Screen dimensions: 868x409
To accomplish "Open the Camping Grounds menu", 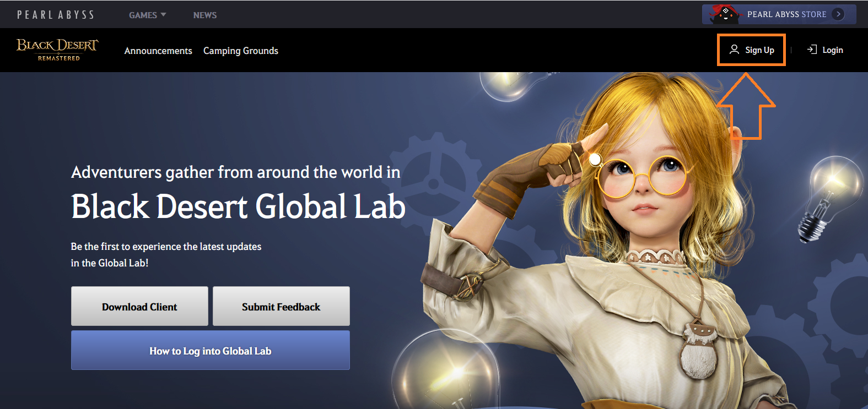I will click(241, 51).
